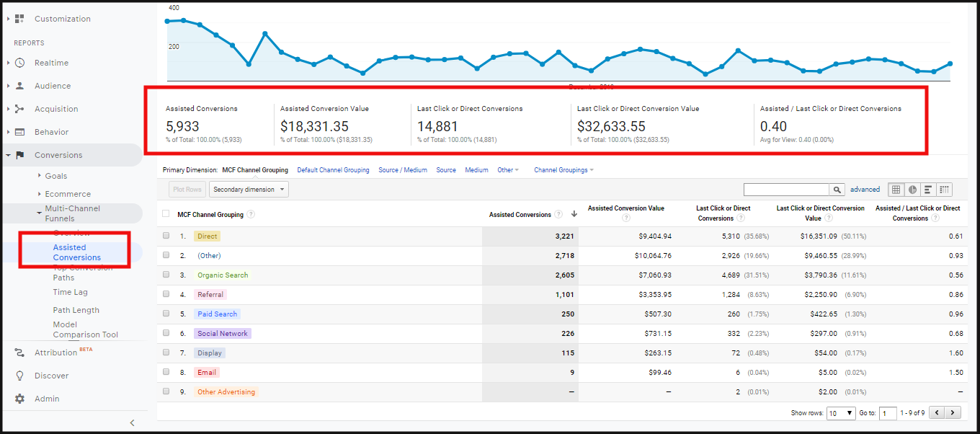
Task: Switch to pie chart percentage view
Action: [912, 190]
